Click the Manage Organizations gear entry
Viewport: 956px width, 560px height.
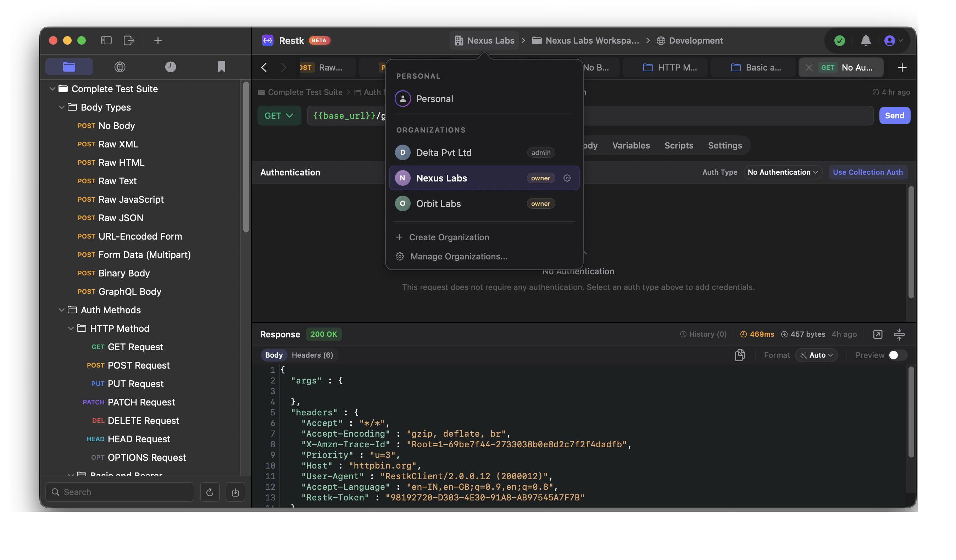451,256
